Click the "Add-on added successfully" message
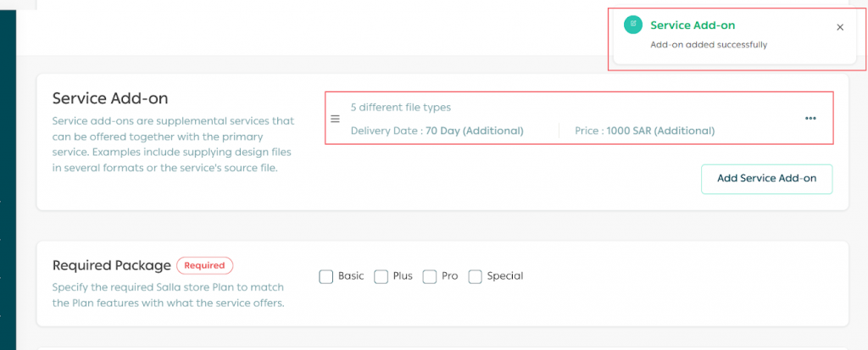Screen dimensions: 868x350 coord(709,45)
